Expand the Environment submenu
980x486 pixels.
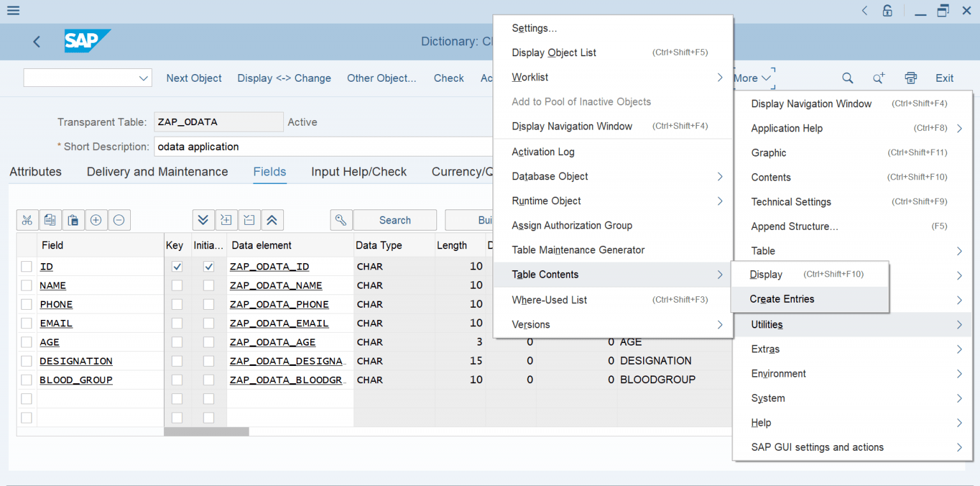click(778, 373)
